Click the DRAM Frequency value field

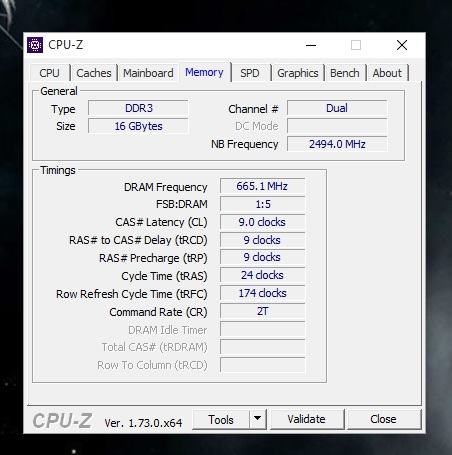[262, 186]
